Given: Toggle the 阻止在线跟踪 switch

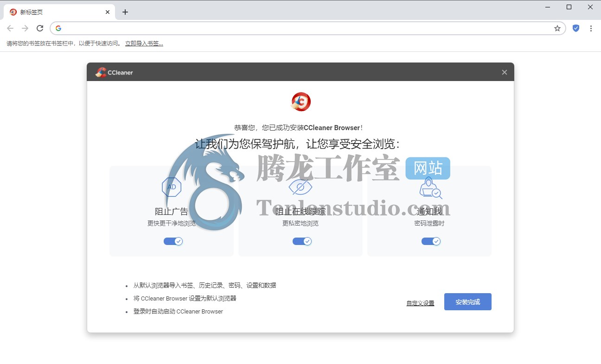Looking at the screenshot, I should 302,241.
